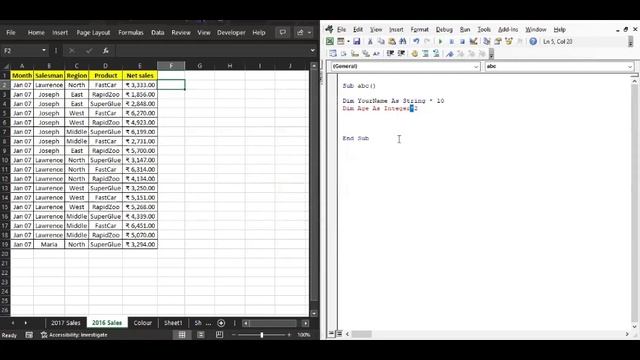
Task: Open the Developer tab in Excel
Action: [231, 33]
